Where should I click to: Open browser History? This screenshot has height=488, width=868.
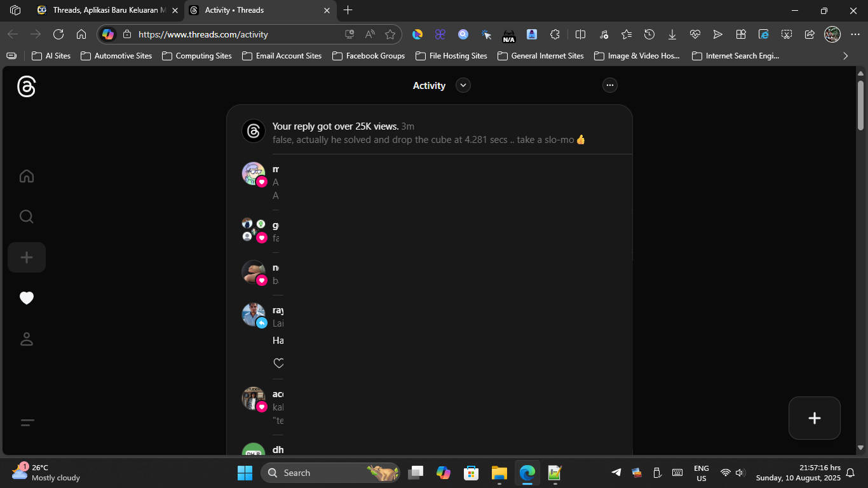pos(649,34)
